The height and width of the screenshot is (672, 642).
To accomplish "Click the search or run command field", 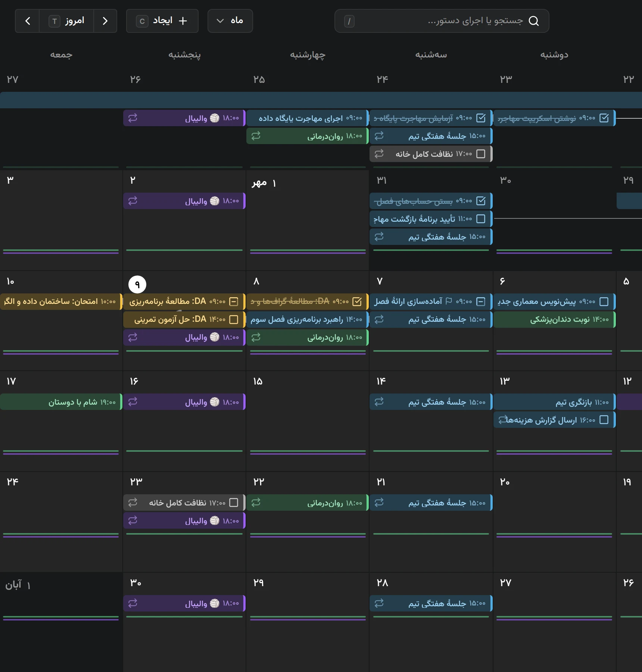I will (442, 21).
